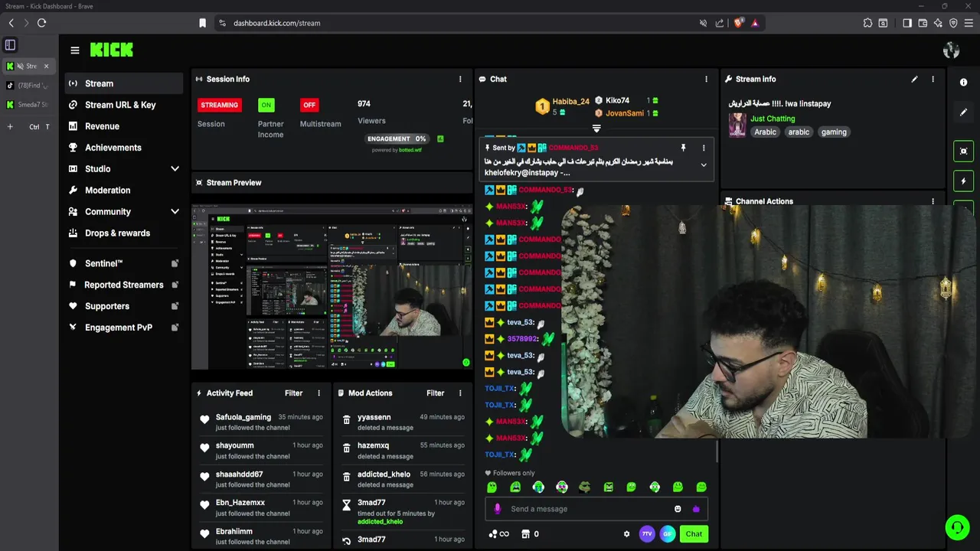Click info icon in right side rail
Screen dimensions: 980x551
click(x=964, y=82)
